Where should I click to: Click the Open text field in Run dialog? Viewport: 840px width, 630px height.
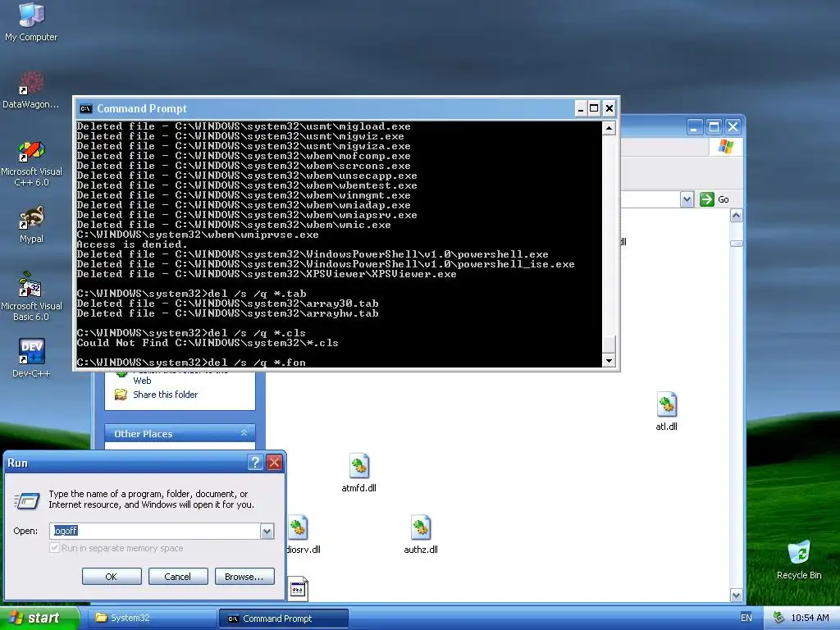point(155,531)
